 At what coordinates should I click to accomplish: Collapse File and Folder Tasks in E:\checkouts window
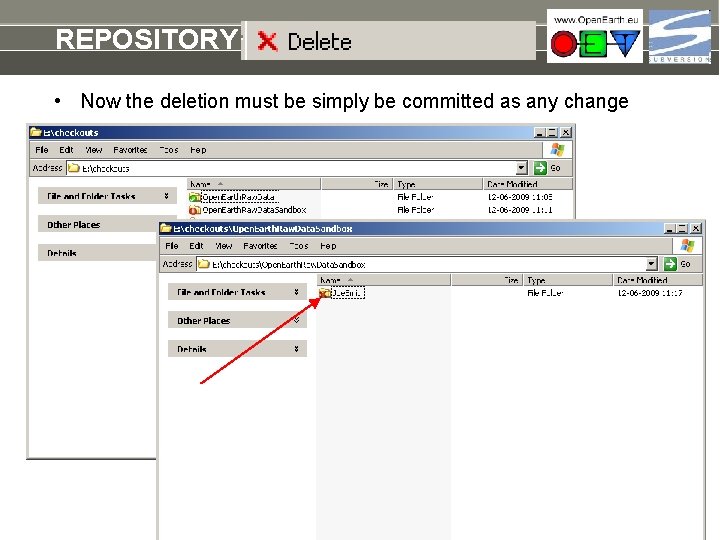click(x=166, y=196)
